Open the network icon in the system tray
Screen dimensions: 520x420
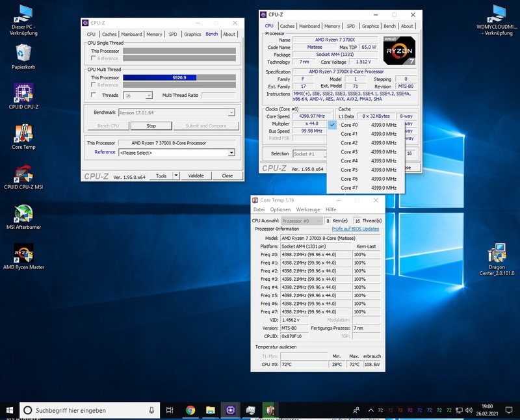pyautogui.click(x=459, y=410)
